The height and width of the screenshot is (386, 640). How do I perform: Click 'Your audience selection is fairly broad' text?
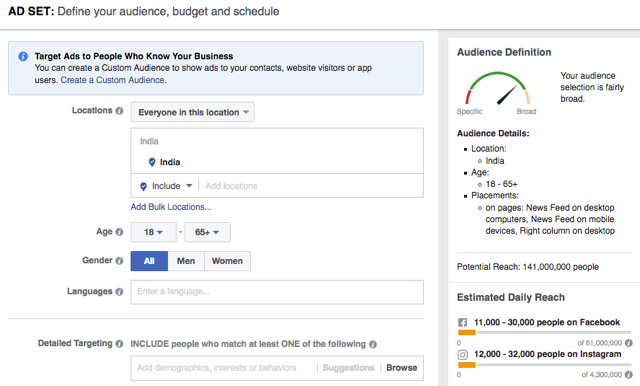point(592,87)
